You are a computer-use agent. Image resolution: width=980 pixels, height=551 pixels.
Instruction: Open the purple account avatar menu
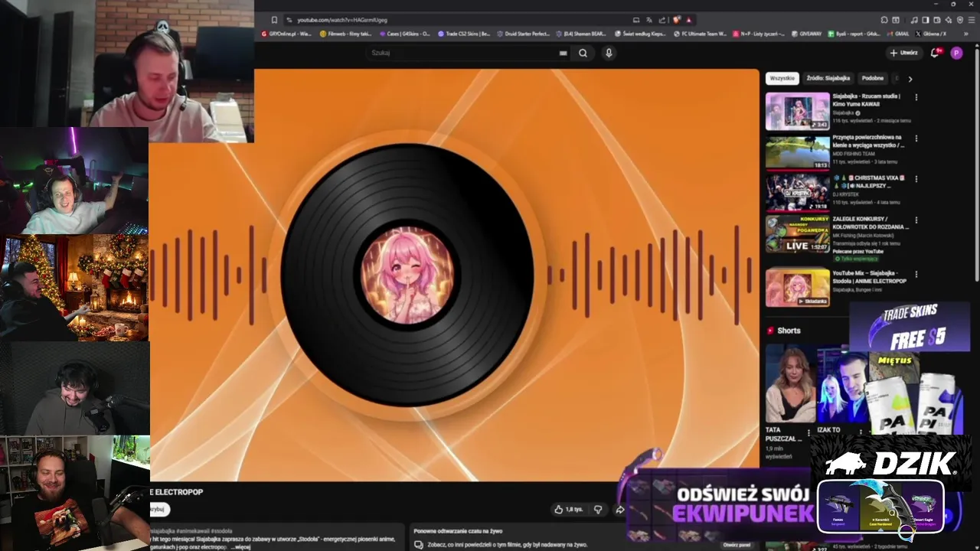[x=956, y=53]
